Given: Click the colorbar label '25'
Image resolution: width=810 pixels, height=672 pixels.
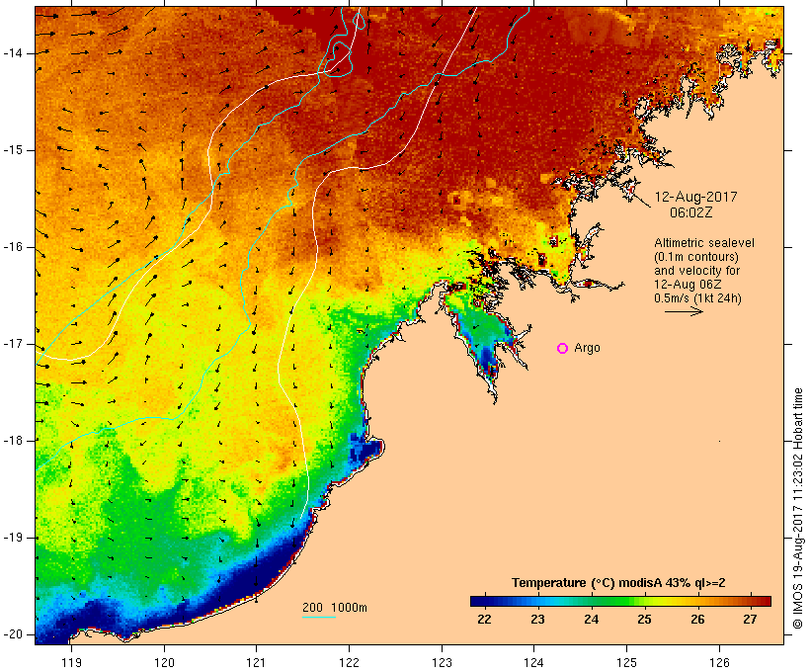Looking at the screenshot, I should point(644,620).
